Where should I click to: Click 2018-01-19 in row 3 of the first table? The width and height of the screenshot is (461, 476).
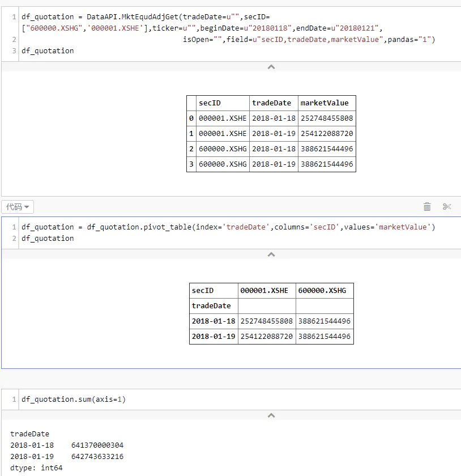point(274,164)
